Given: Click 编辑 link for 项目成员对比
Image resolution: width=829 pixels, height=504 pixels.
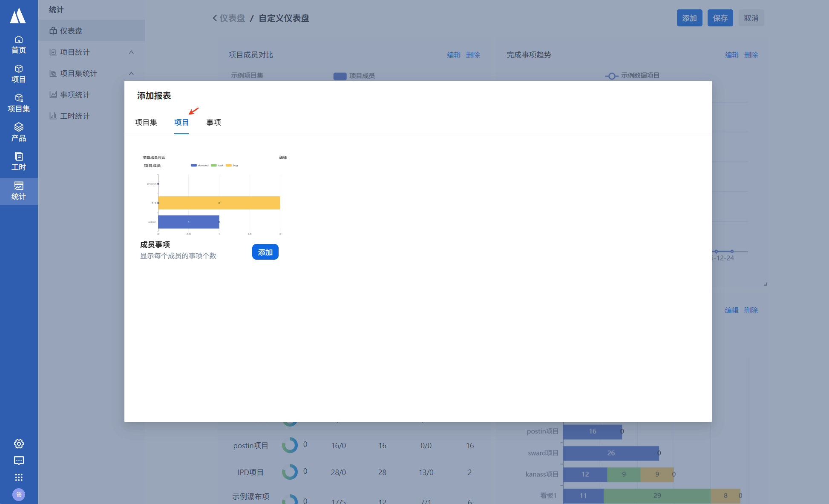Looking at the screenshot, I should coord(454,55).
